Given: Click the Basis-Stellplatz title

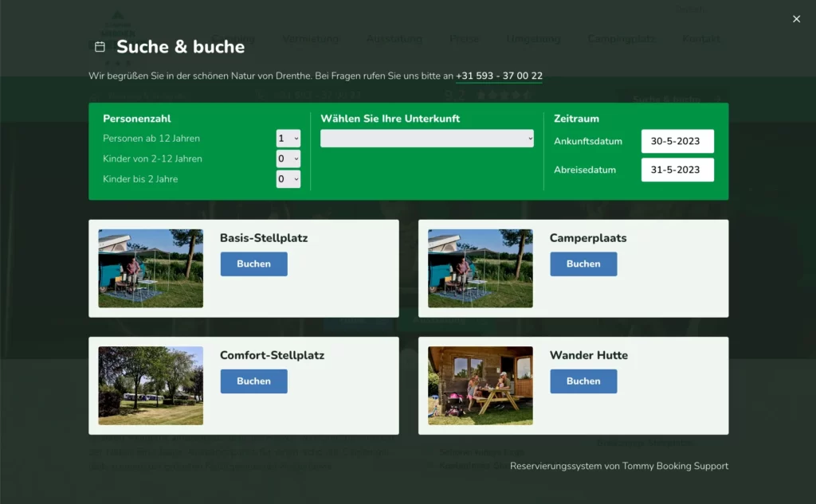Looking at the screenshot, I should (x=264, y=238).
